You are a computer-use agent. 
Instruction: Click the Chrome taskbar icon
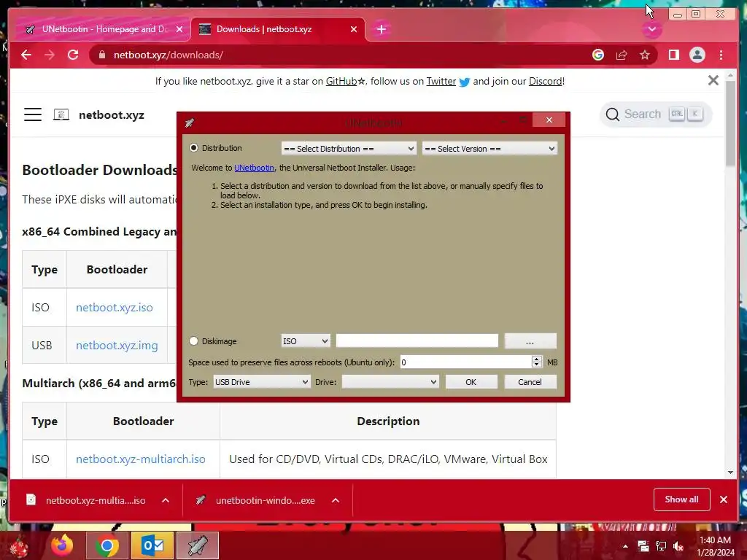[107, 545]
